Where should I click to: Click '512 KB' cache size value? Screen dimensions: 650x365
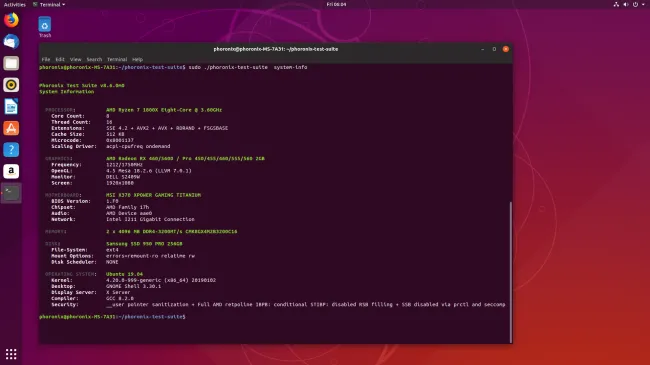pyautogui.click(x=115, y=134)
